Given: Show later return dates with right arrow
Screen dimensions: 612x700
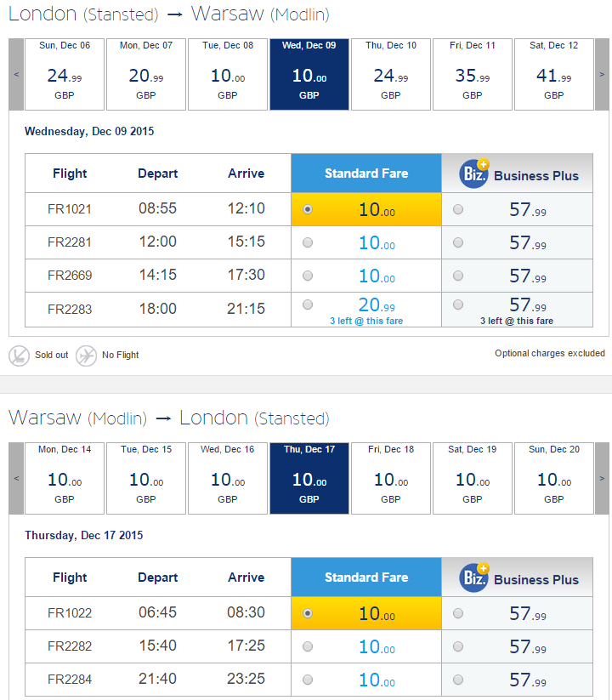Looking at the screenshot, I should tap(602, 478).
